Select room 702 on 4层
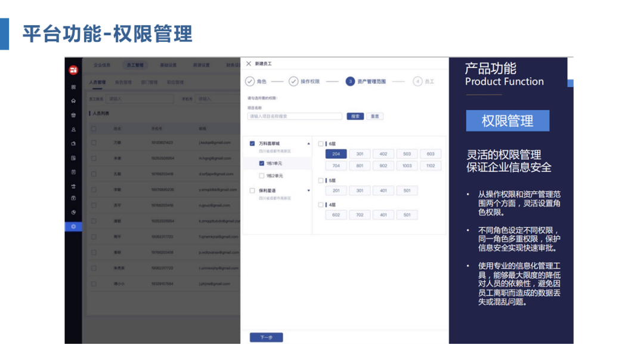The width and height of the screenshot is (644, 363). (360, 214)
